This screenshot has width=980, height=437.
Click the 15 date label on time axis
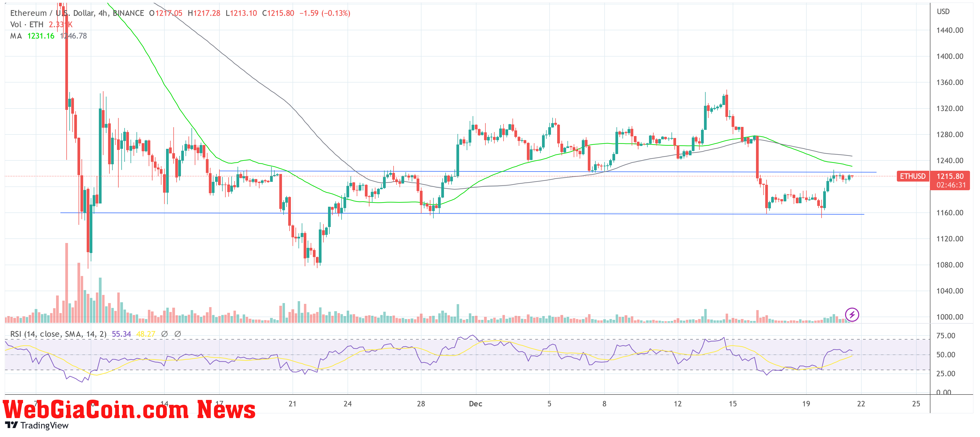(733, 404)
